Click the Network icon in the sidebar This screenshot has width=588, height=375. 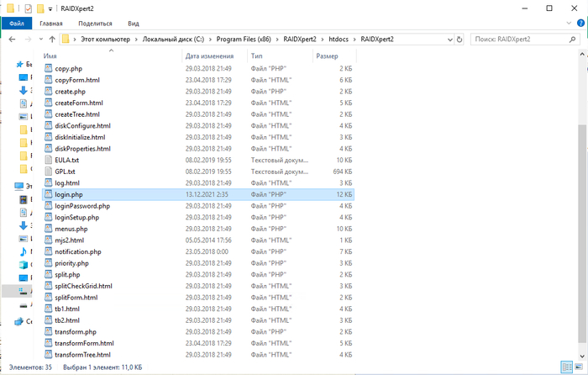point(18,321)
